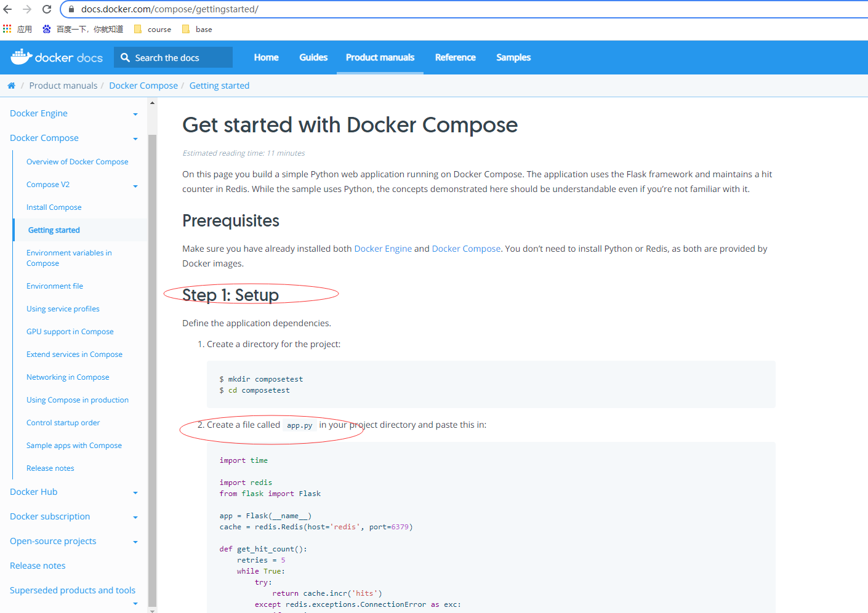This screenshot has width=868, height=613.
Task: Click the mkdir composetest code line
Action: (x=261, y=379)
